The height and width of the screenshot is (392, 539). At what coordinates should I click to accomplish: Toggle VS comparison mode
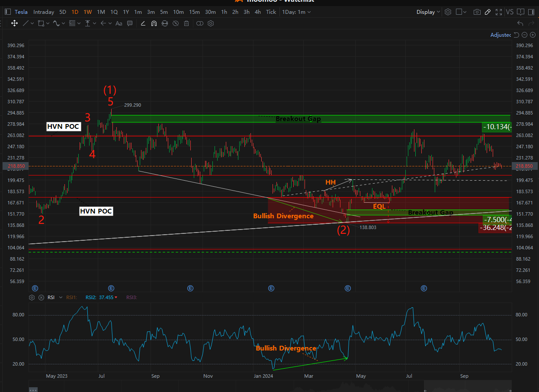pos(510,12)
